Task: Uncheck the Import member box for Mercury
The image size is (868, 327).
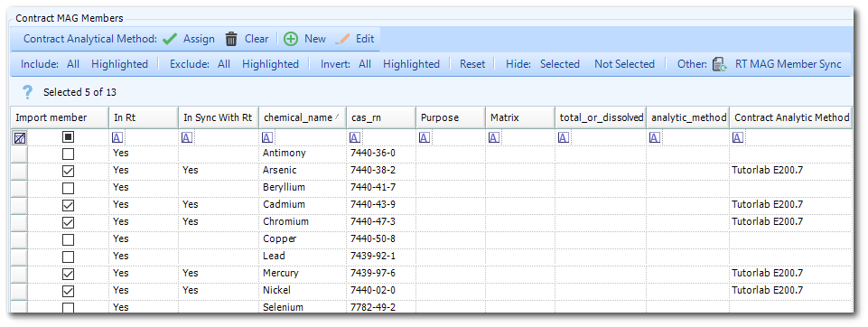Action: point(68,274)
